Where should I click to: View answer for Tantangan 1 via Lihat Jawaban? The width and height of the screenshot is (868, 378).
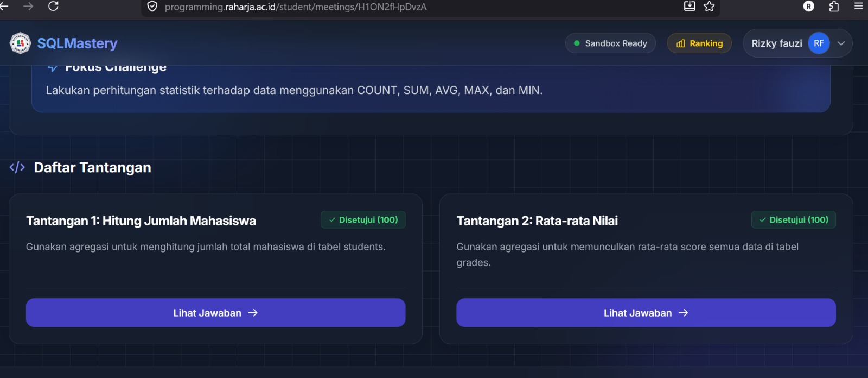coord(215,313)
